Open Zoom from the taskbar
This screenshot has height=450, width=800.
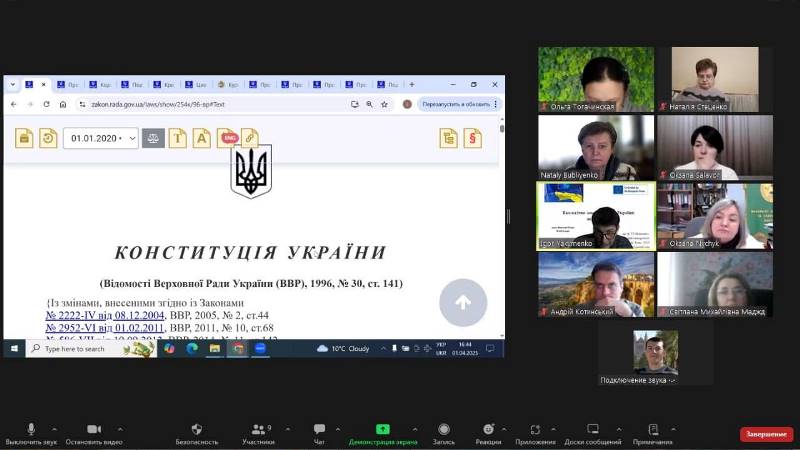(x=260, y=348)
